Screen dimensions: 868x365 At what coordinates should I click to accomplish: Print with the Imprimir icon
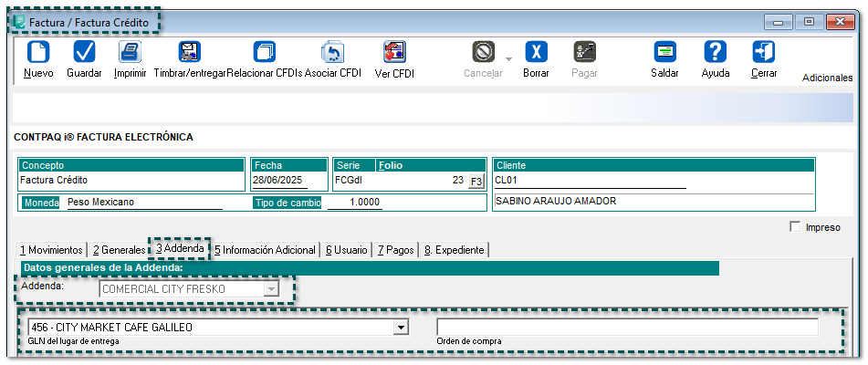pyautogui.click(x=130, y=52)
